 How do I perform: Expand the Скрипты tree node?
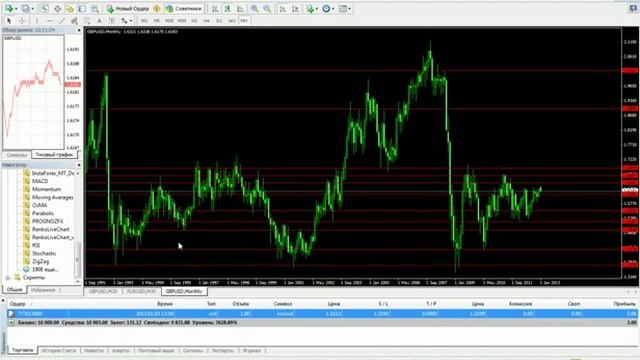pos(7,278)
